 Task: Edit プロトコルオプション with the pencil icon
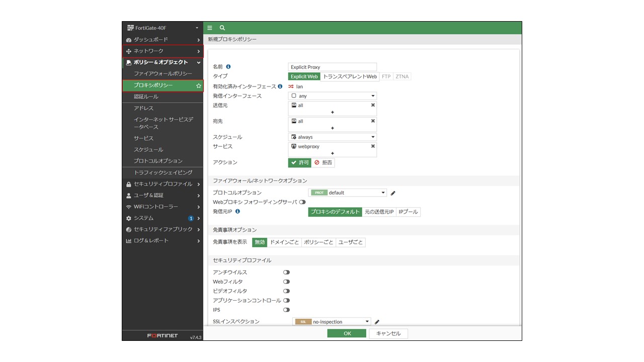(393, 193)
